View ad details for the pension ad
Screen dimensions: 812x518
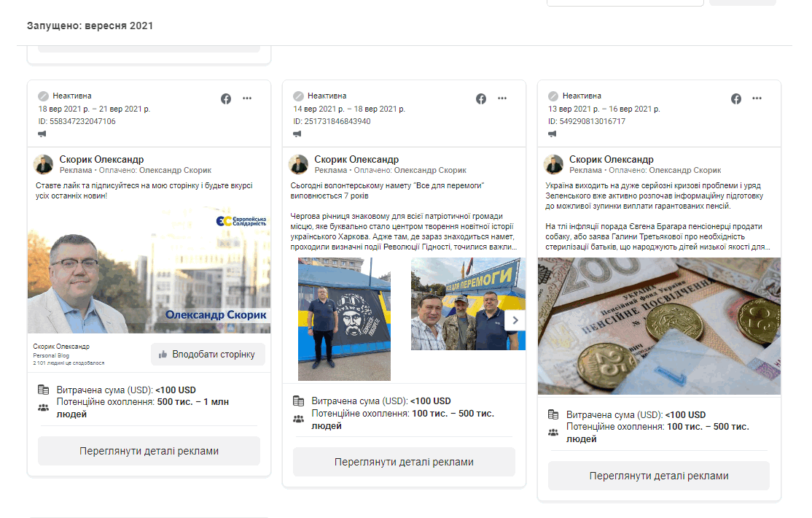click(x=659, y=476)
